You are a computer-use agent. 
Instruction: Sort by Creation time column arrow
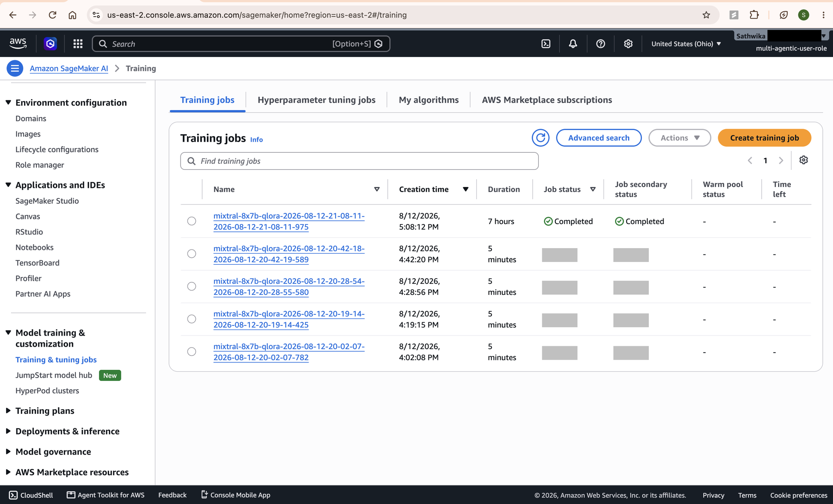466,189
